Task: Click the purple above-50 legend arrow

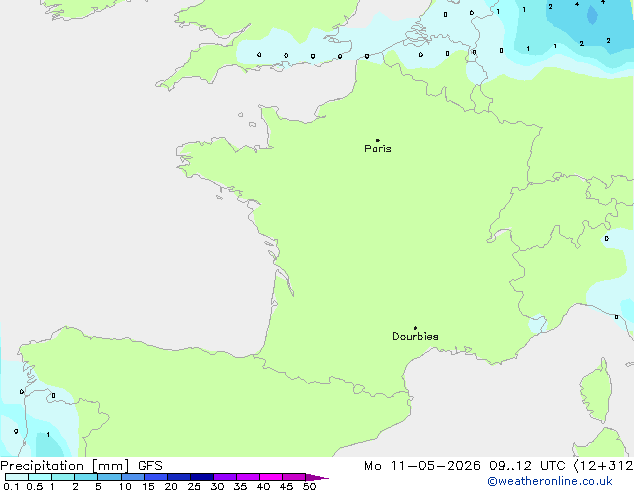Action: [317, 477]
